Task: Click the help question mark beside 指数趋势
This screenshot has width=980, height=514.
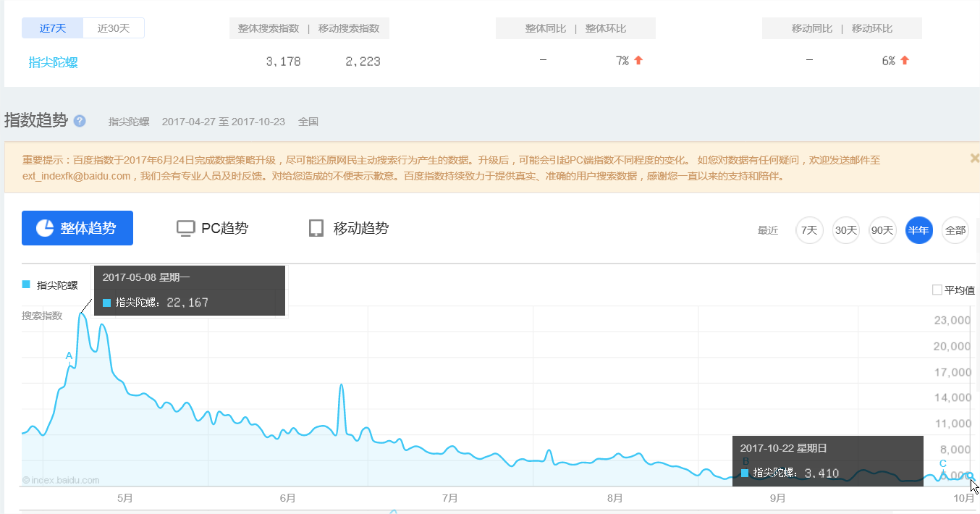Action: 80,121
